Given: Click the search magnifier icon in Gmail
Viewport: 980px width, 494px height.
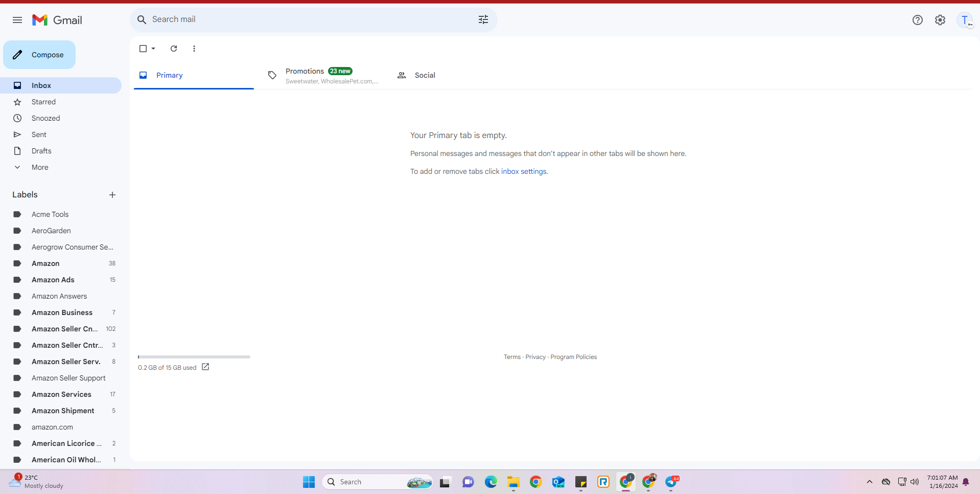Looking at the screenshot, I should click(x=142, y=19).
